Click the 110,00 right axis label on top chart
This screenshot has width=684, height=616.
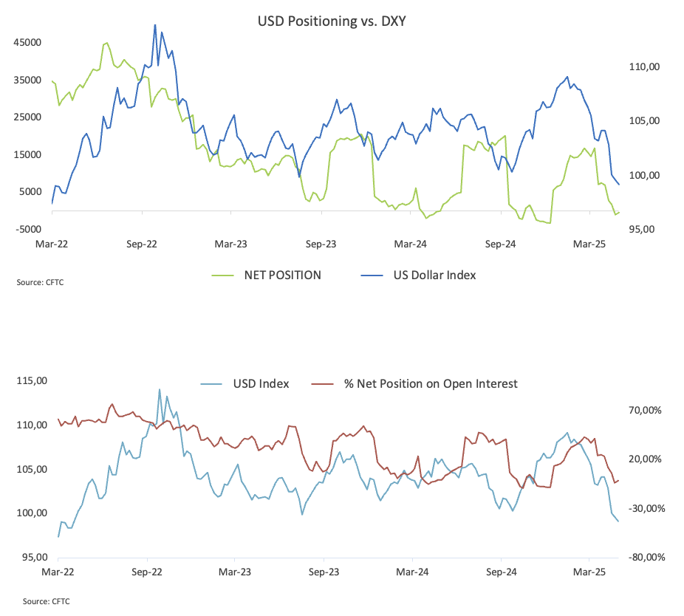pos(644,67)
